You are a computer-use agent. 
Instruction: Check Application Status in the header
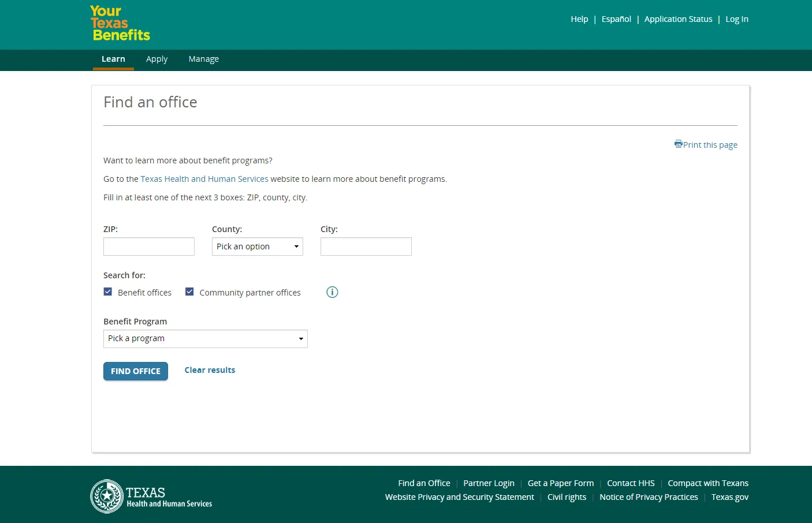(679, 19)
